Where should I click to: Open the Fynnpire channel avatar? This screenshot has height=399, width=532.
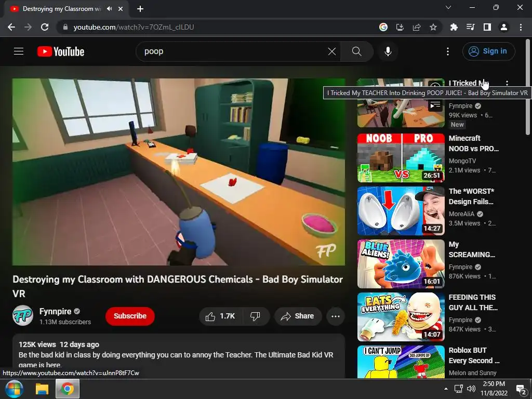(23, 315)
